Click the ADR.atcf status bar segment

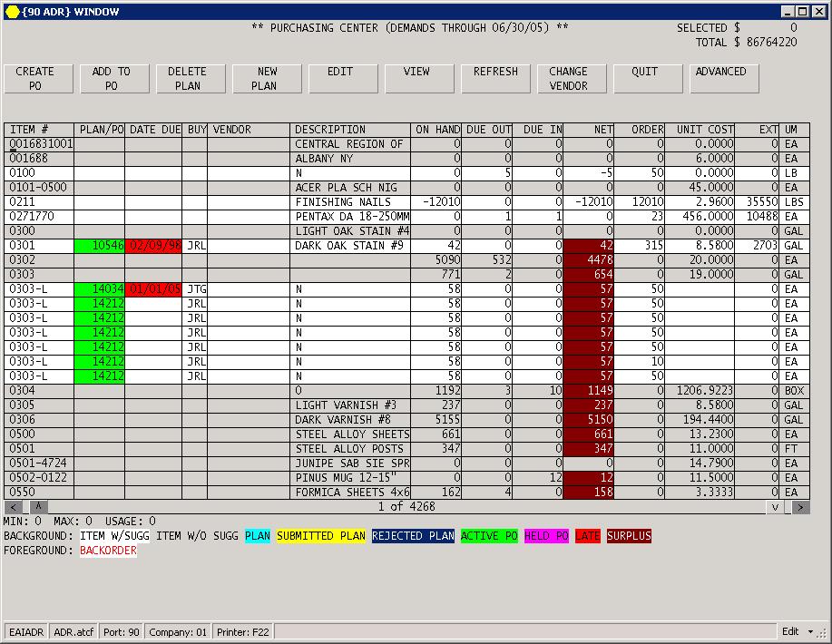click(73, 632)
